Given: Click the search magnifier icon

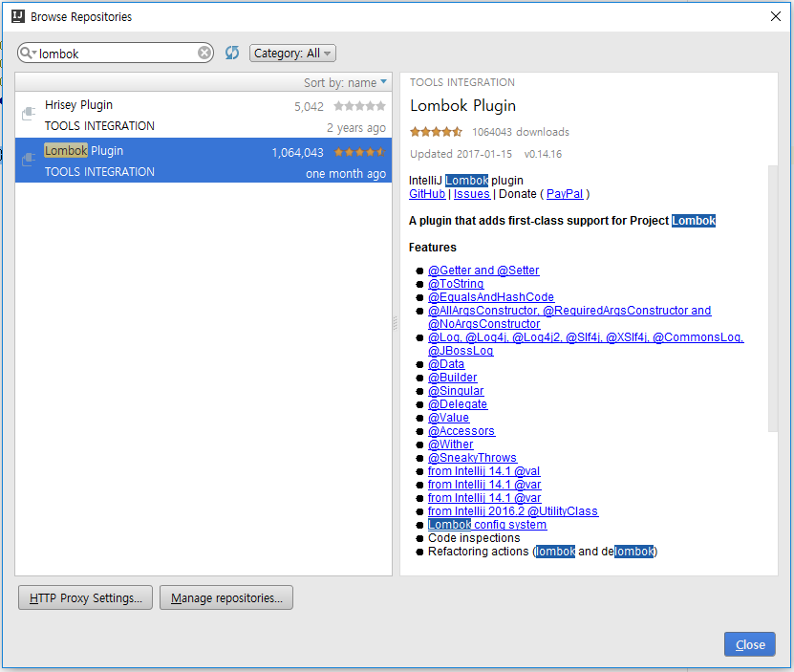Looking at the screenshot, I should (27, 53).
